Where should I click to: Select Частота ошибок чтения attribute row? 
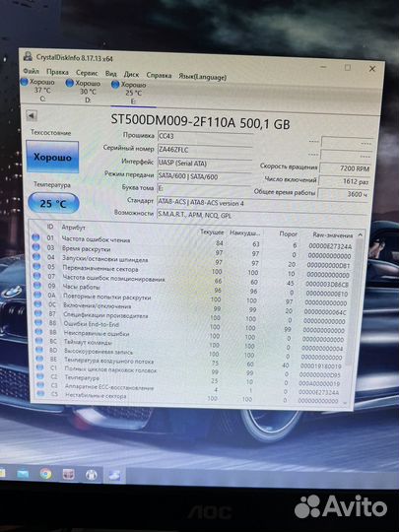pos(192,242)
